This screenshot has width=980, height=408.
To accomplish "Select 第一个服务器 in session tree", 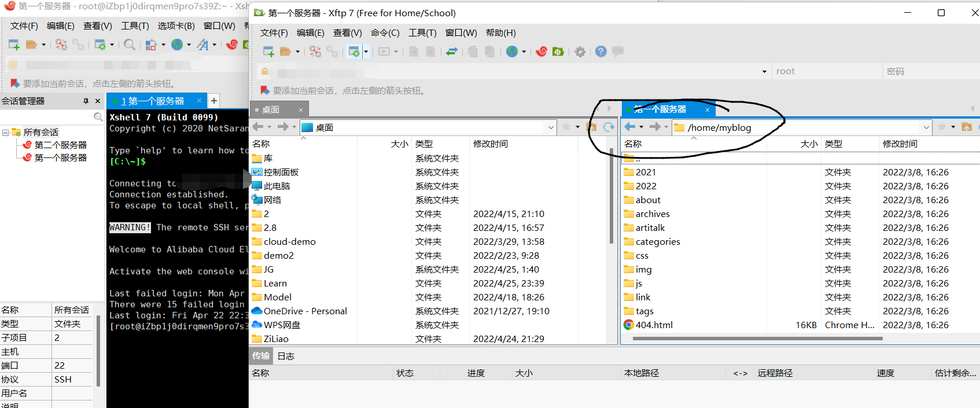I will pyautogui.click(x=61, y=157).
